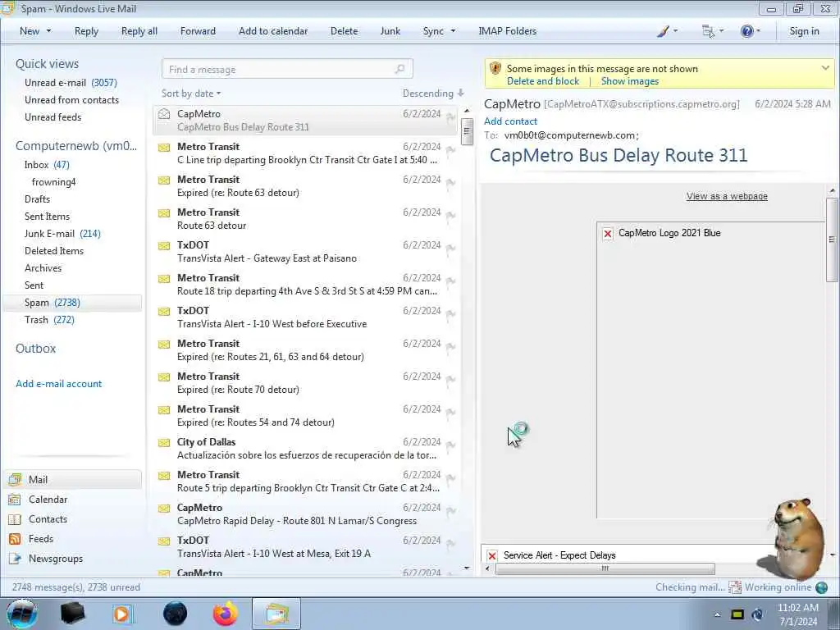
Task: Open message 'TransVista Alert - I-10 West before Executive'
Action: (305, 317)
